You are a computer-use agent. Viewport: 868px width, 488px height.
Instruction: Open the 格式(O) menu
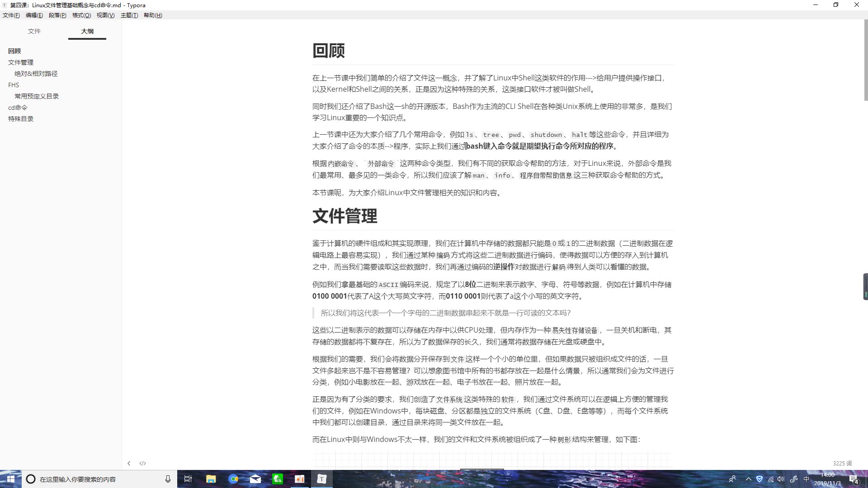81,15
